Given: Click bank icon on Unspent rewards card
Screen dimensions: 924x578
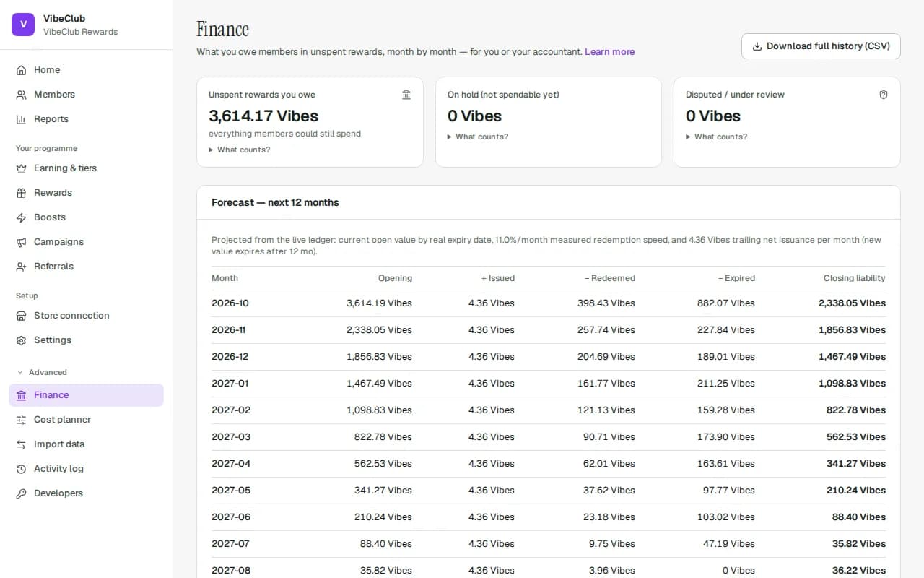Looking at the screenshot, I should click(x=406, y=95).
